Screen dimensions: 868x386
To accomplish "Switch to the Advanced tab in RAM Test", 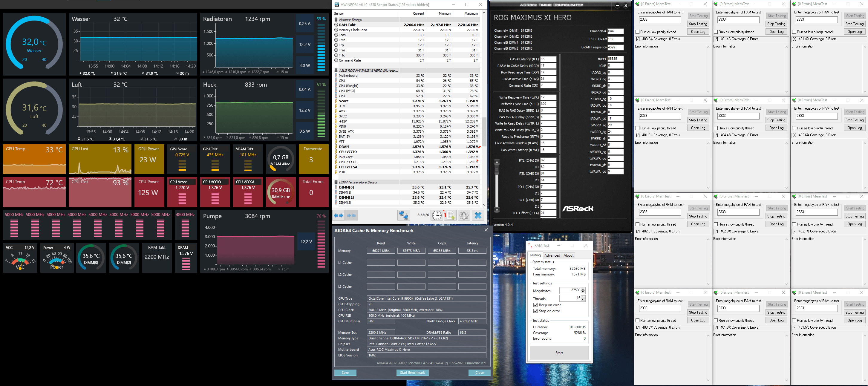I will click(552, 256).
